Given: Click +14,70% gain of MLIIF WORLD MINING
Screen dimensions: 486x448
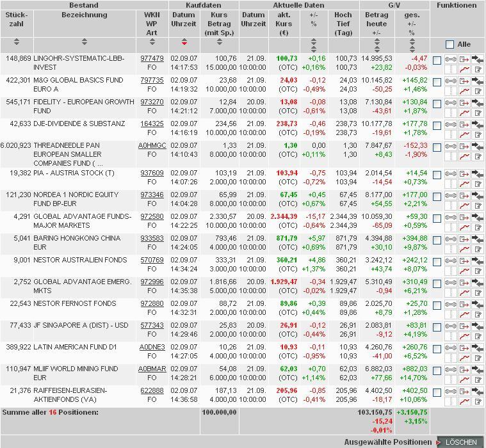Looking at the screenshot, I should click(414, 378).
